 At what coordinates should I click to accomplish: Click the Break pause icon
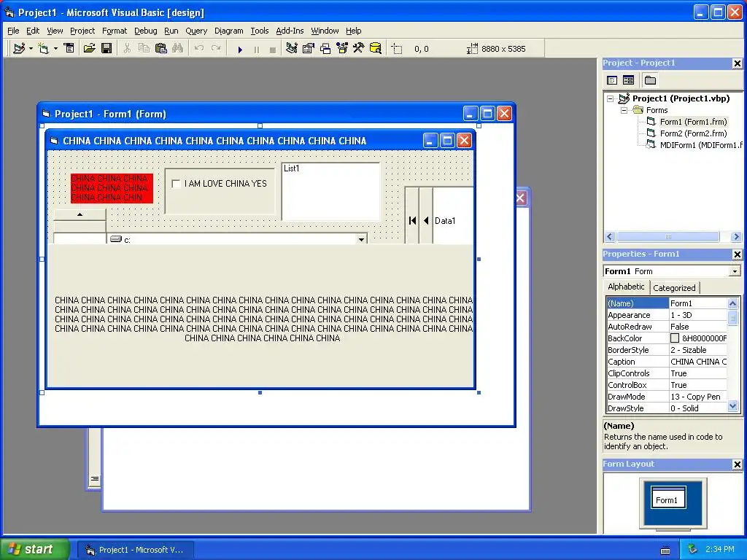[x=257, y=49]
